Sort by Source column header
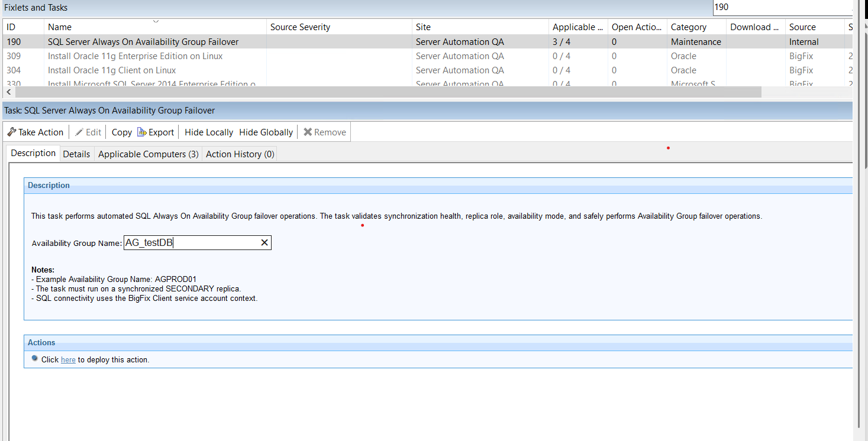The height and width of the screenshot is (441, 868). [x=815, y=27]
